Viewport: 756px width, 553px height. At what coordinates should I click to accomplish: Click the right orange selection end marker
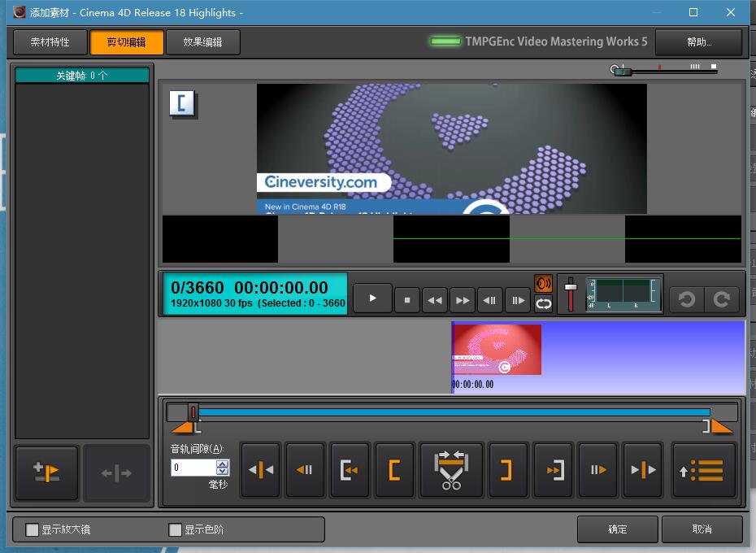[x=721, y=427]
